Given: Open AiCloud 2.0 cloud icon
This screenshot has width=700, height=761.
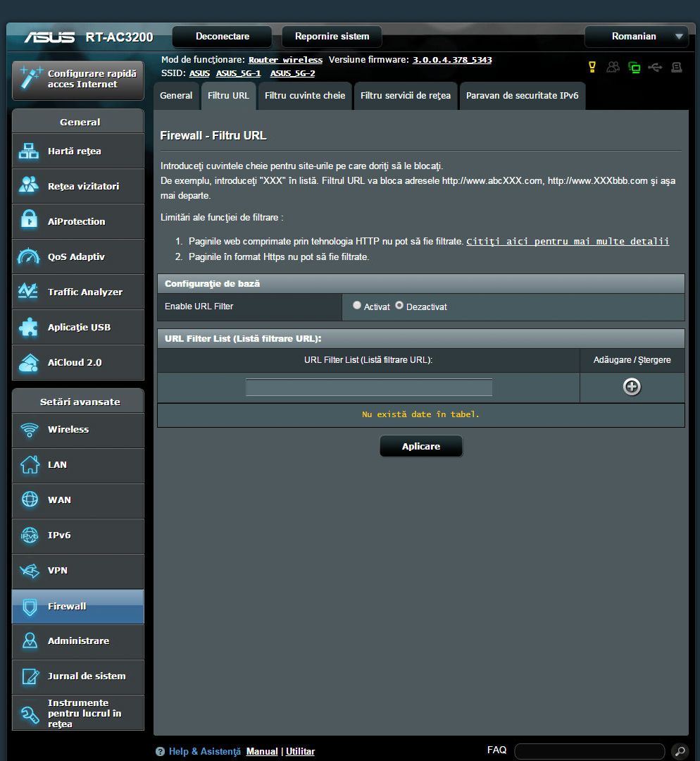Looking at the screenshot, I should click(x=30, y=362).
